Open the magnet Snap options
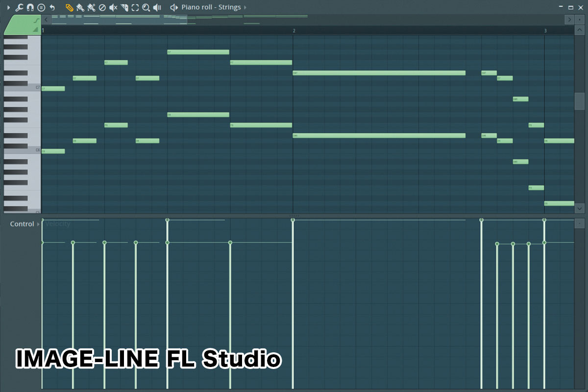 click(x=30, y=7)
